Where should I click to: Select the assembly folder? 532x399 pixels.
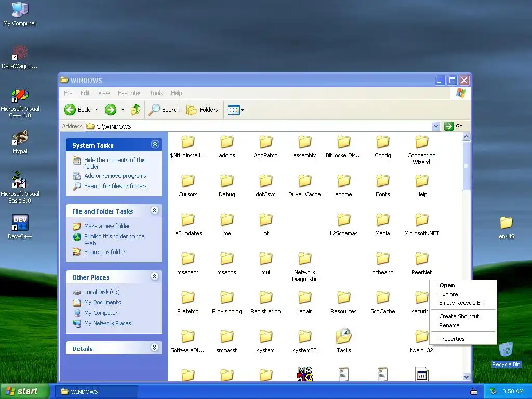(304, 147)
